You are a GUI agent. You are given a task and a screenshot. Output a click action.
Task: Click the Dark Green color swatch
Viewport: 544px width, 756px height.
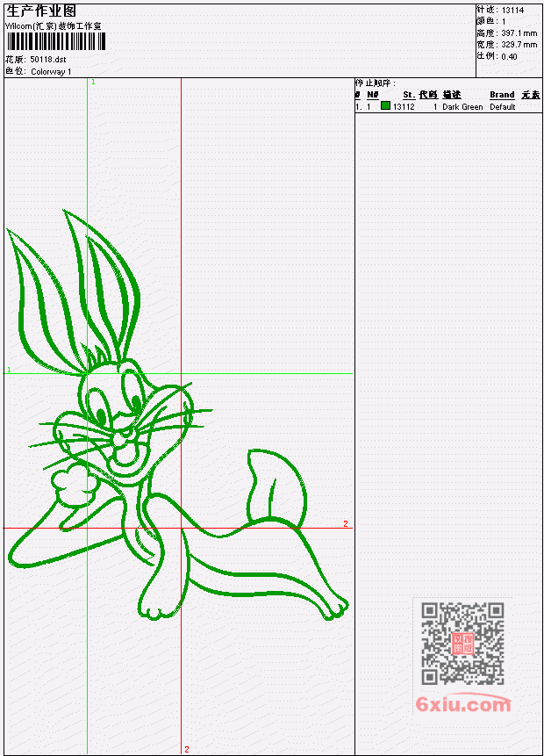coord(385,105)
